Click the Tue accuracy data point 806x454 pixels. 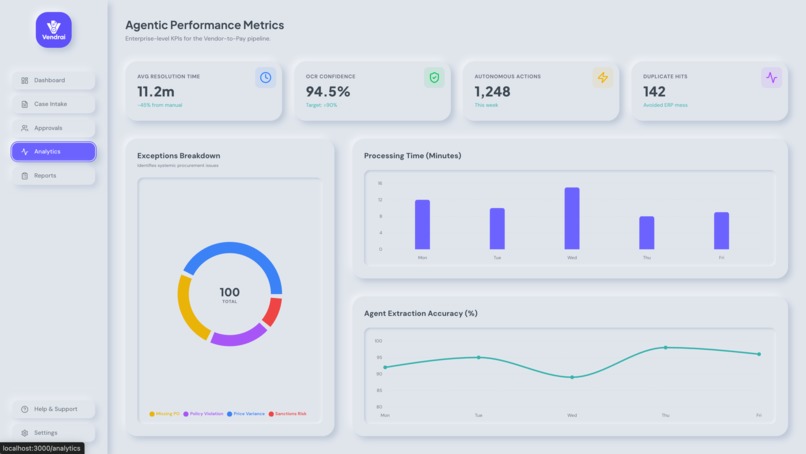tap(479, 357)
